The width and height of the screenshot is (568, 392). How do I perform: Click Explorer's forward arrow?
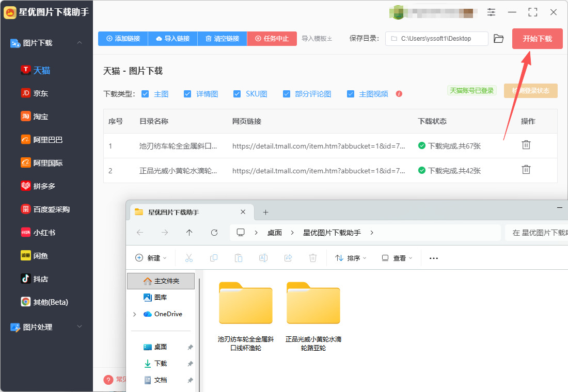(x=165, y=233)
